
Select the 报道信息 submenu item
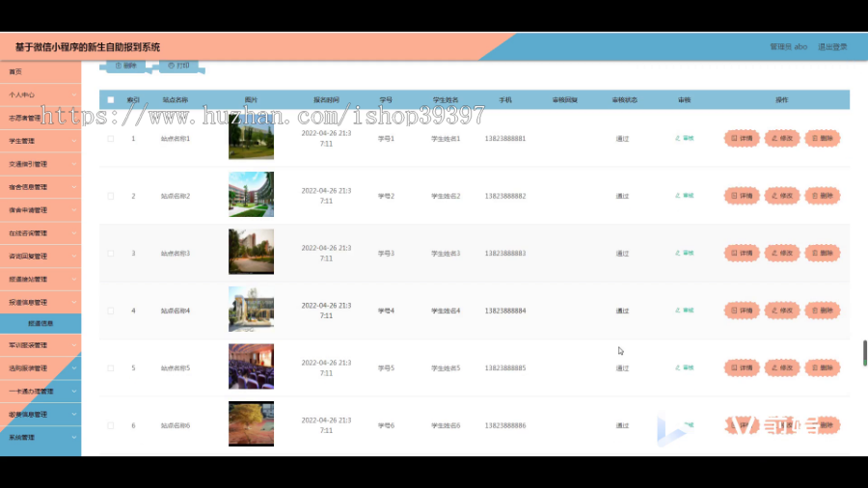pyautogui.click(x=41, y=324)
